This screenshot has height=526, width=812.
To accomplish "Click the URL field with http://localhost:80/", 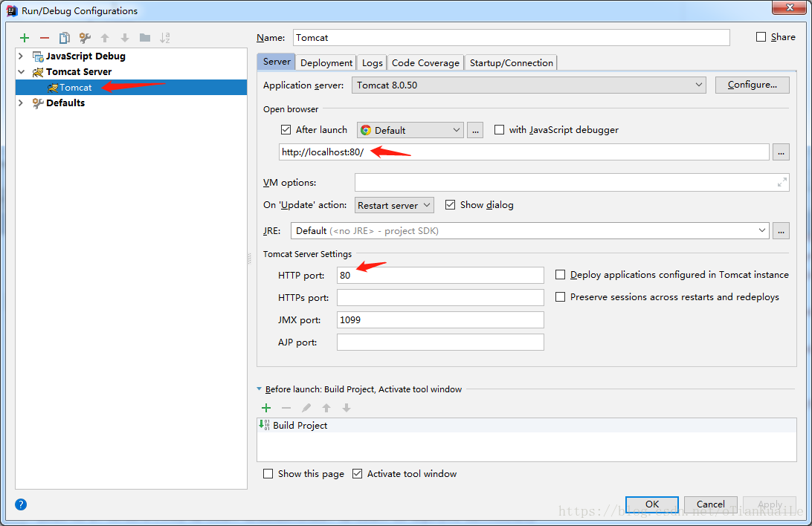I will [x=523, y=152].
